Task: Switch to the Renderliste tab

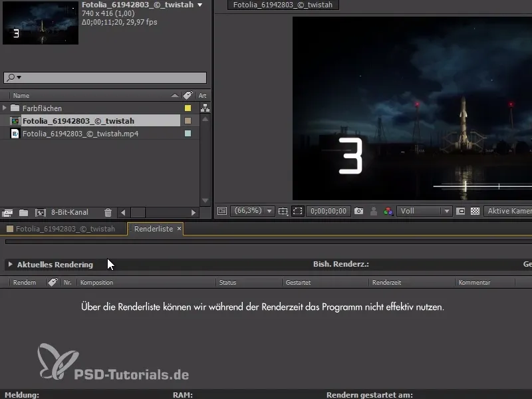Action: tap(154, 228)
